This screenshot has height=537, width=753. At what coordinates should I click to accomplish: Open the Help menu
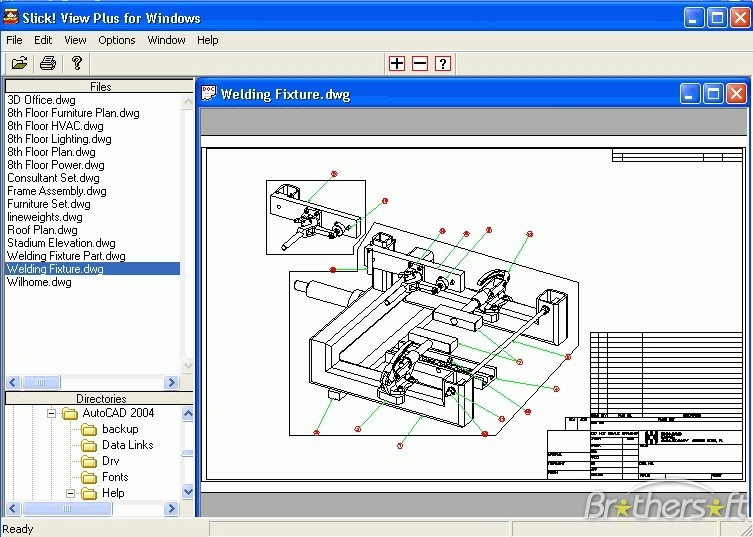click(x=207, y=40)
